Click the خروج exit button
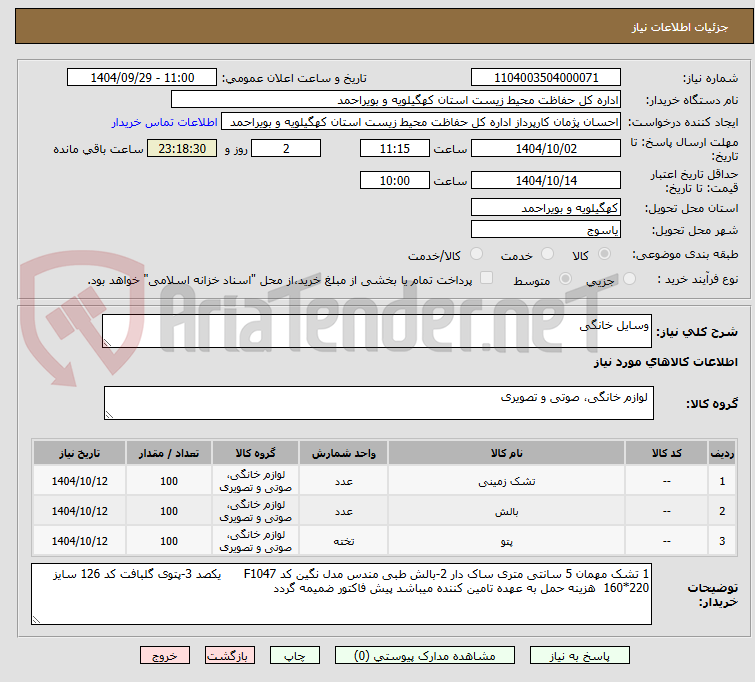The width and height of the screenshot is (755, 682). click(165, 656)
